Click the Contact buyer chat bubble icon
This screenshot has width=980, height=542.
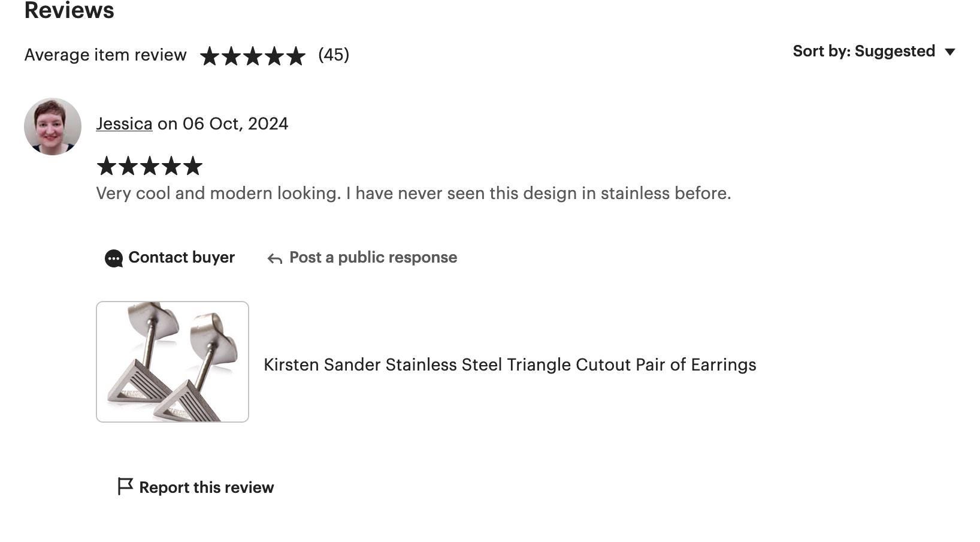[x=114, y=258]
